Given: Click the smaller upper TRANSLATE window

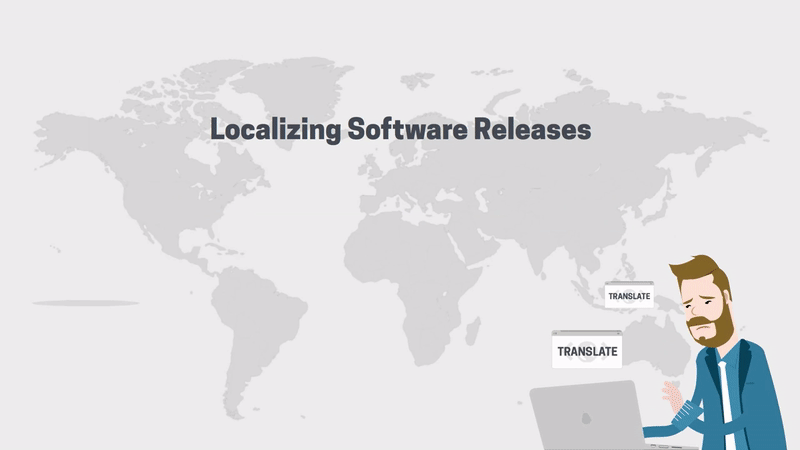Looking at the screenshot, I should pyautogui.click(x=628, y=296).
